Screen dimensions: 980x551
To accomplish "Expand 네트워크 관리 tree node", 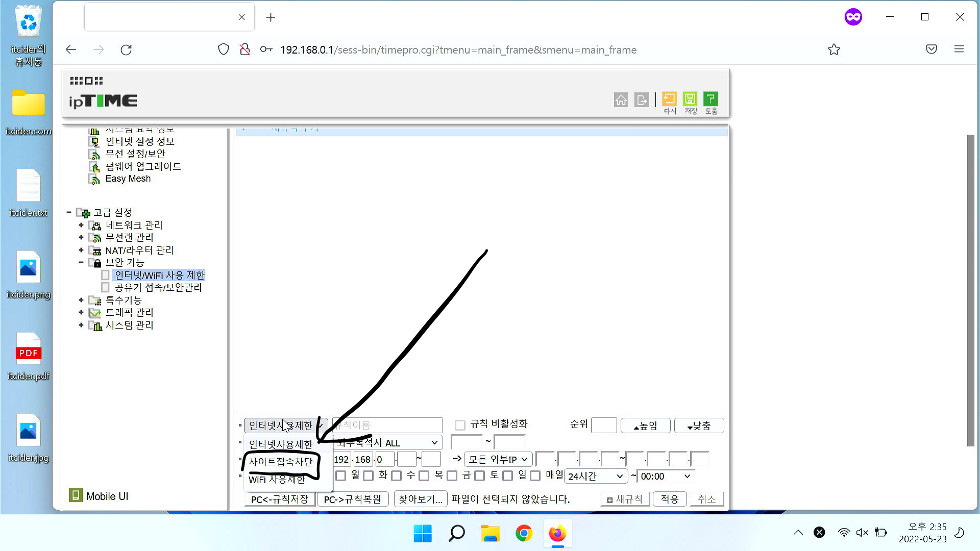I will 81,225.
